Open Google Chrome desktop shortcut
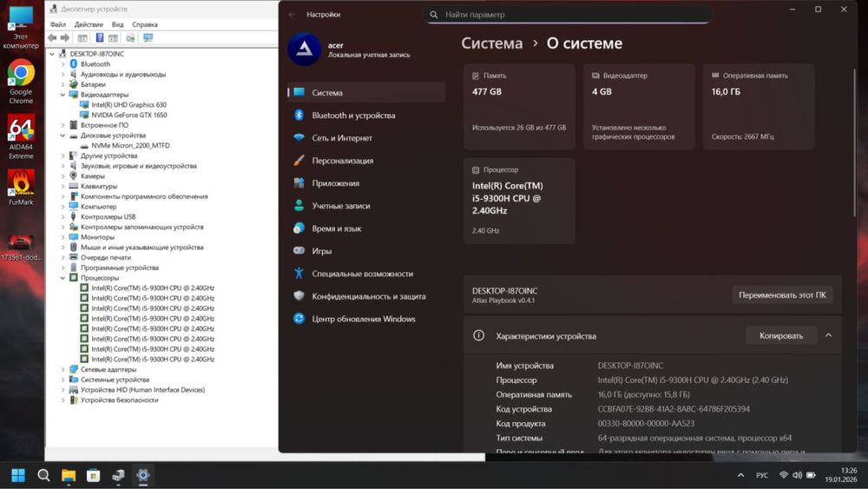Screen dimensions: 868x489 [21, 82]
